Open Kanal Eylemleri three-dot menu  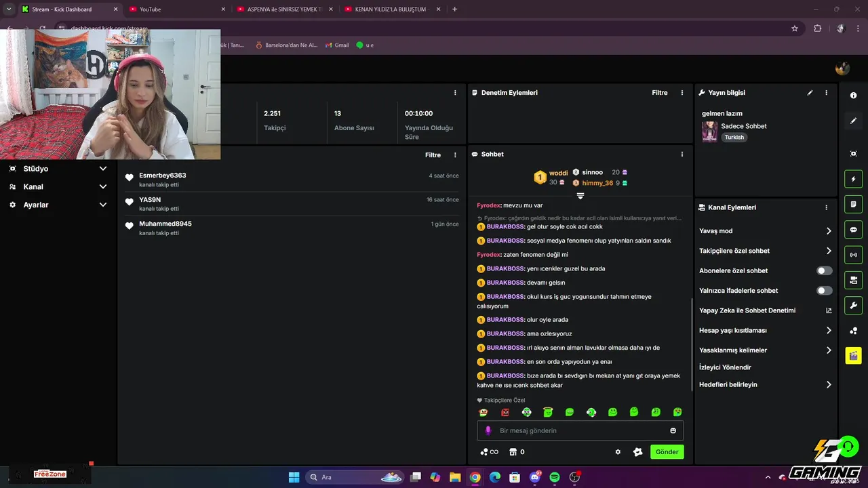point(826,207)
